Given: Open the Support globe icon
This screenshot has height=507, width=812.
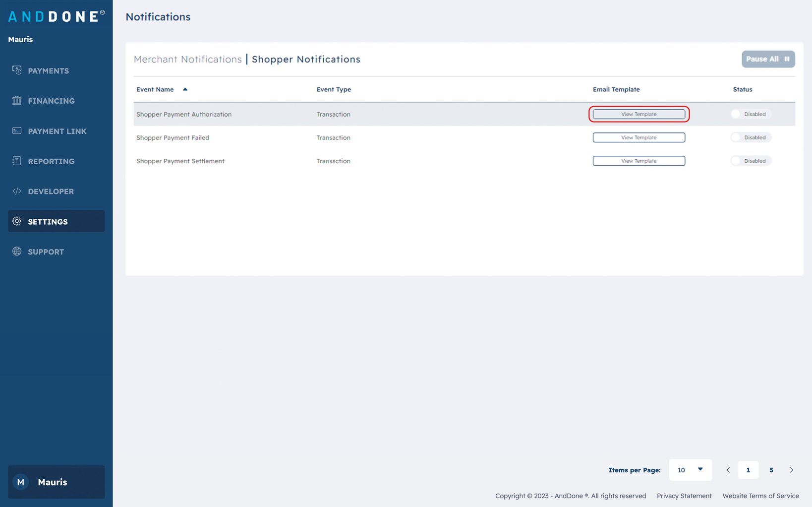Looking at the screenshot, I should [x=16, y=252].
